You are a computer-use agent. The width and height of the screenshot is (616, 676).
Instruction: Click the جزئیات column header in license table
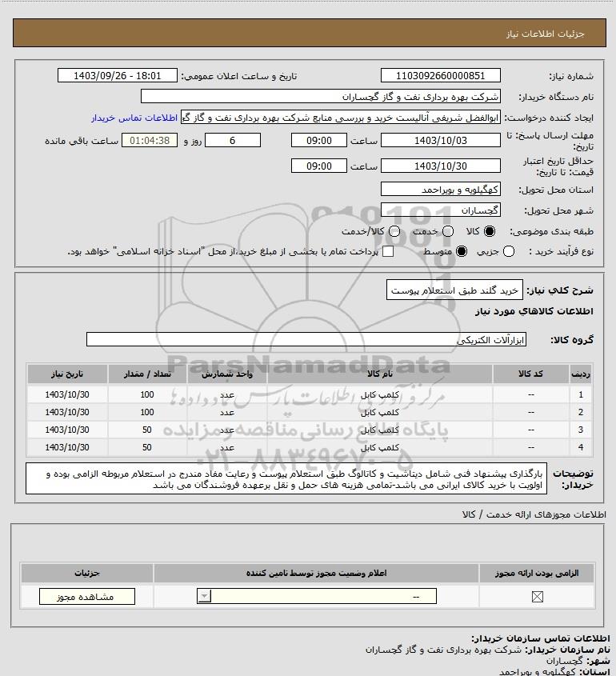pos(87,573)
